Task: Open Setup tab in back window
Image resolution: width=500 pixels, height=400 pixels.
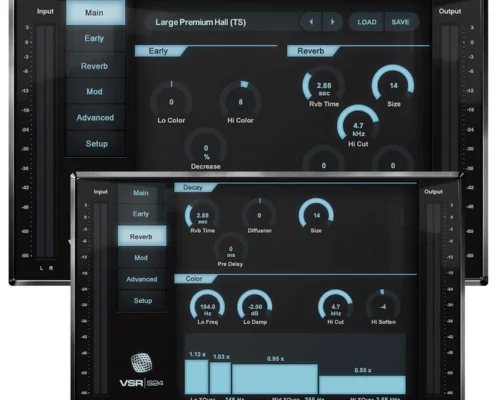Action: coord(95,144)
